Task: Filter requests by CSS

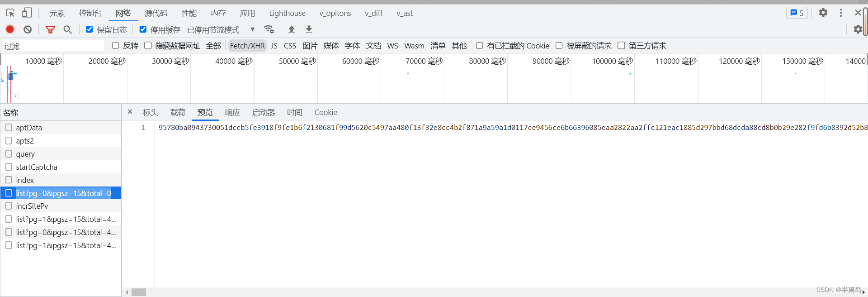Action: tap(290, 46)
